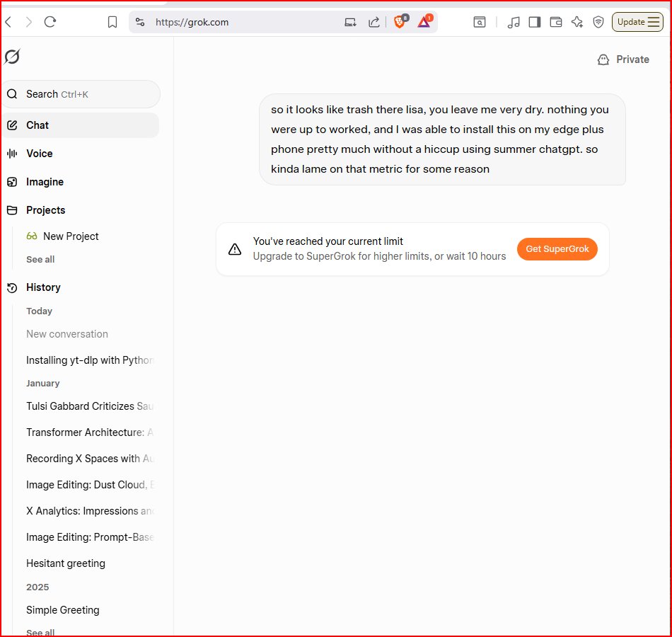Click See all under History
This screenshot has height=637, width=672.
[40, 632]
